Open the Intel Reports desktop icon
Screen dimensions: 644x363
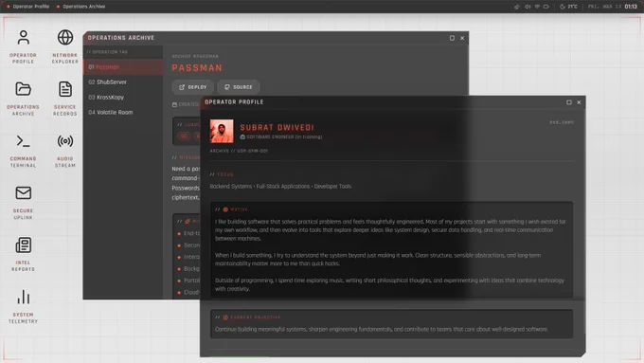23,254
